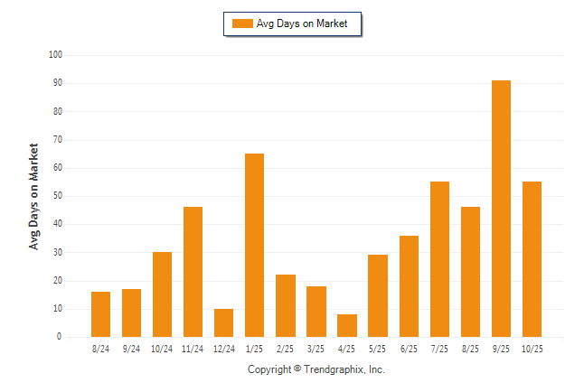Select the 6/25 bar in chart

[x=409, y=285]
